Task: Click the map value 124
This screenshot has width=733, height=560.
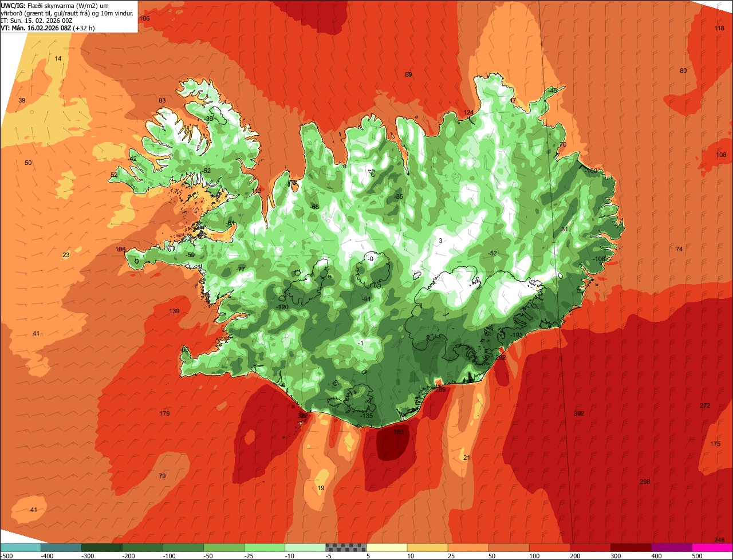Action: pyautogui.click(x=468, y=113)
